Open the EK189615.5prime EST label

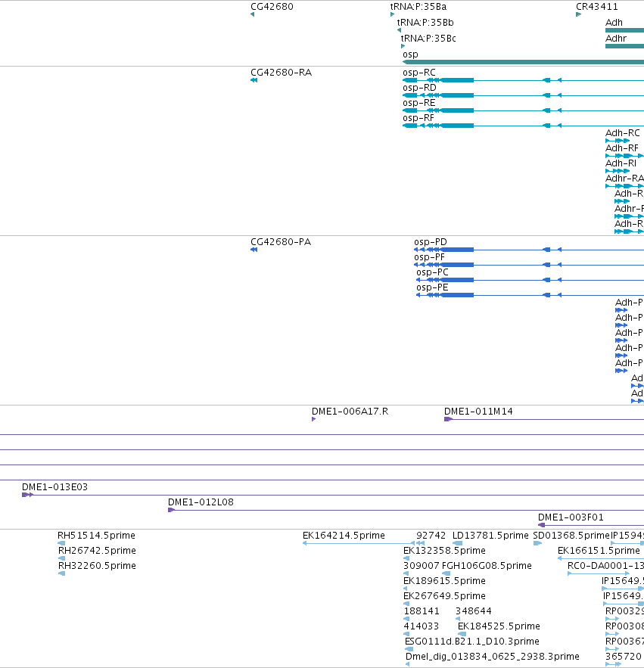point(444,581)
